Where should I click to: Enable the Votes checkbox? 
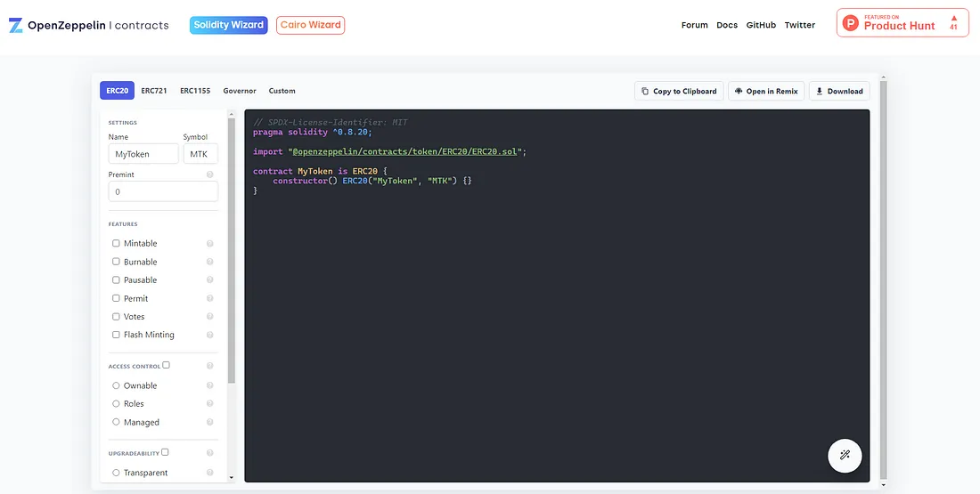tap(116, 317)
